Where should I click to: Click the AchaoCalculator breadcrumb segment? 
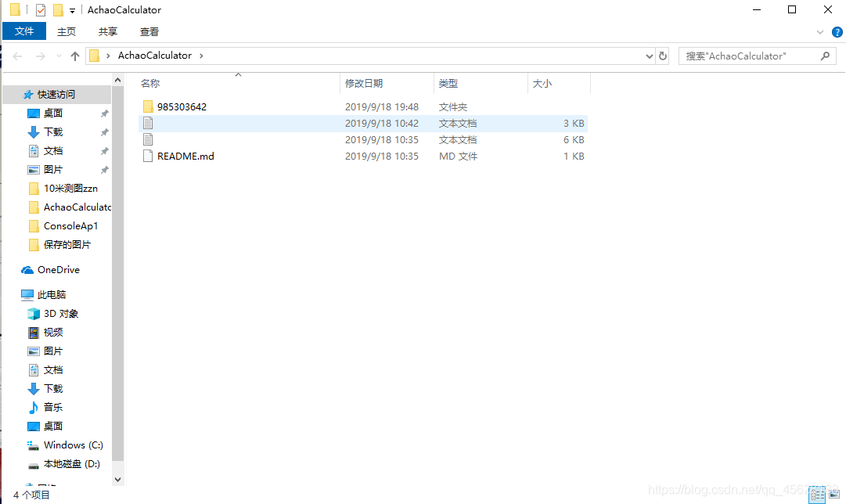click(x=155, y=56)
